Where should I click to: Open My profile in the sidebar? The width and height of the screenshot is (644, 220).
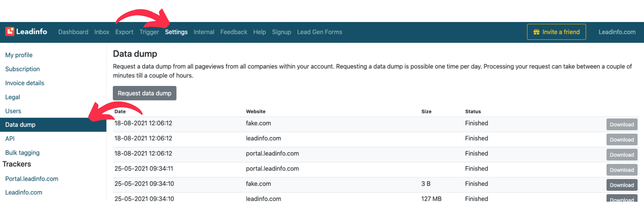tap(19, 55)
